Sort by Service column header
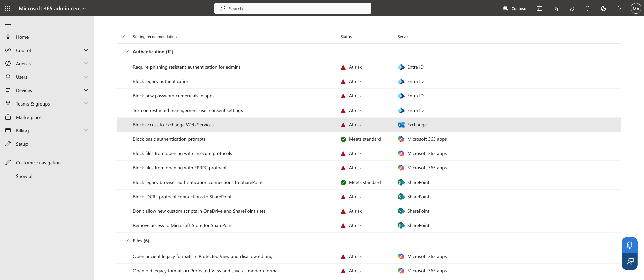This screenshot has height=280, width=644. coord(404,37)
